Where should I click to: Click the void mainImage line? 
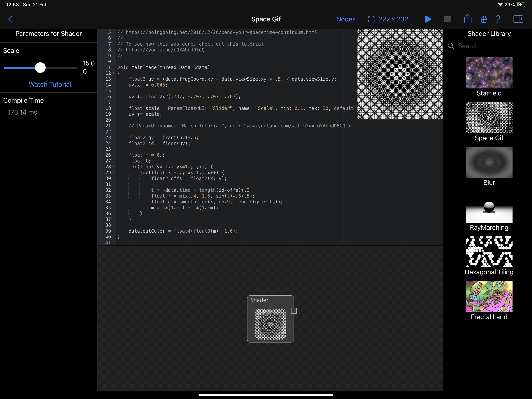(x=164, y=67)
